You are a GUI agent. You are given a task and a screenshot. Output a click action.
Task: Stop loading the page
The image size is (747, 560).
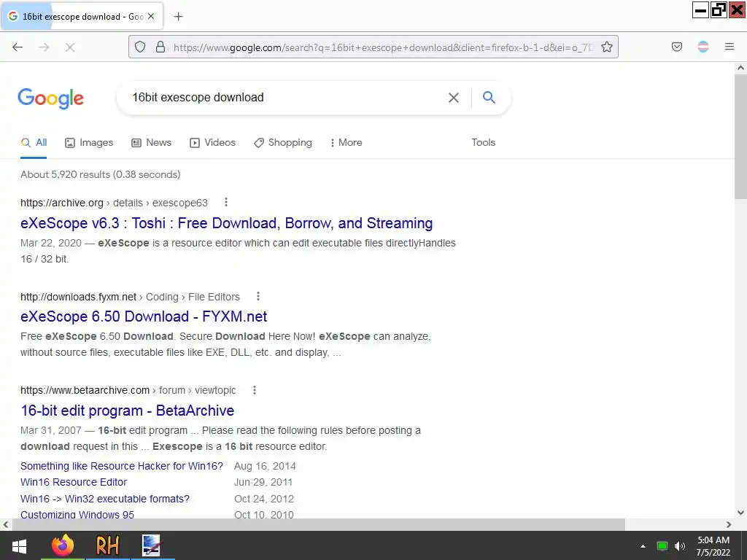70,47
